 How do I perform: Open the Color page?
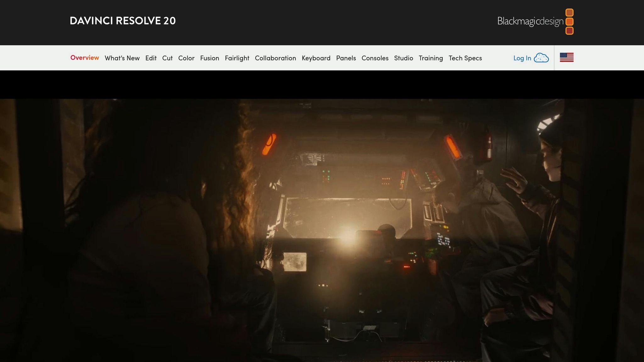pos(186,58)
